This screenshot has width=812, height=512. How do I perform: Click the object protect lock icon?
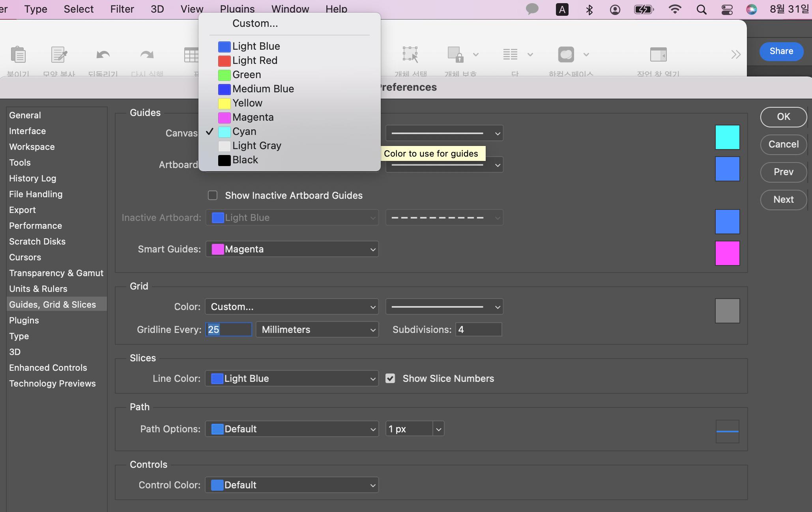(455, 54)
